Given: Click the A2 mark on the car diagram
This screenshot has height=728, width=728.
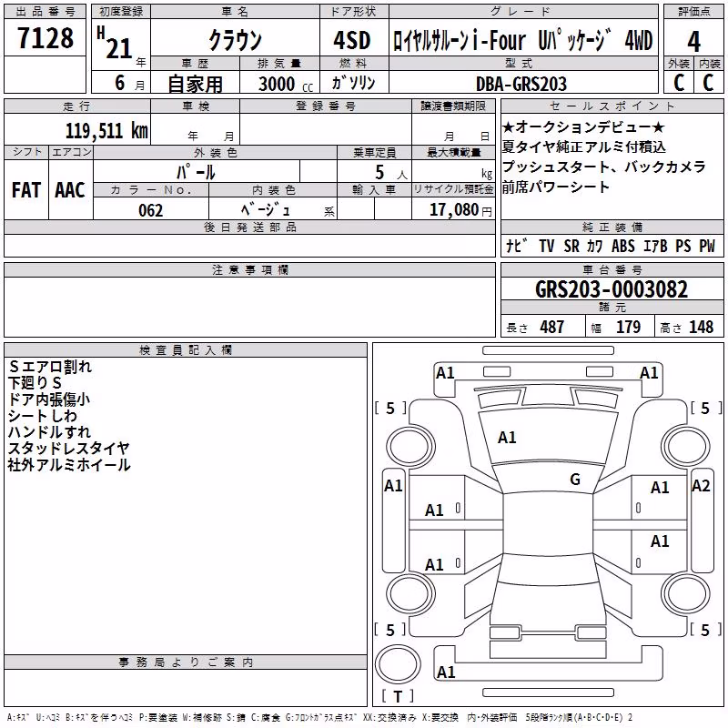Looking at the screenshot, I should (x=701, y=486).
